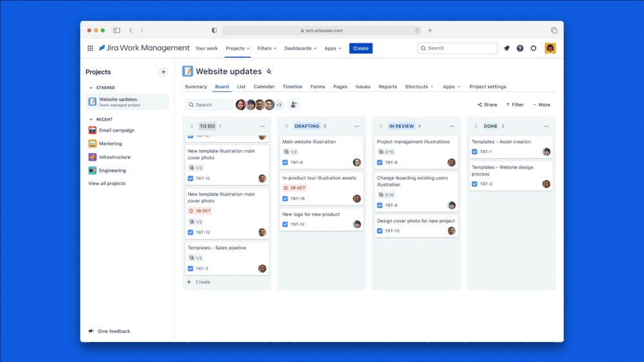Click the Jira Work Management logo
The image size is (644, 362).
(x=144, y=48)
